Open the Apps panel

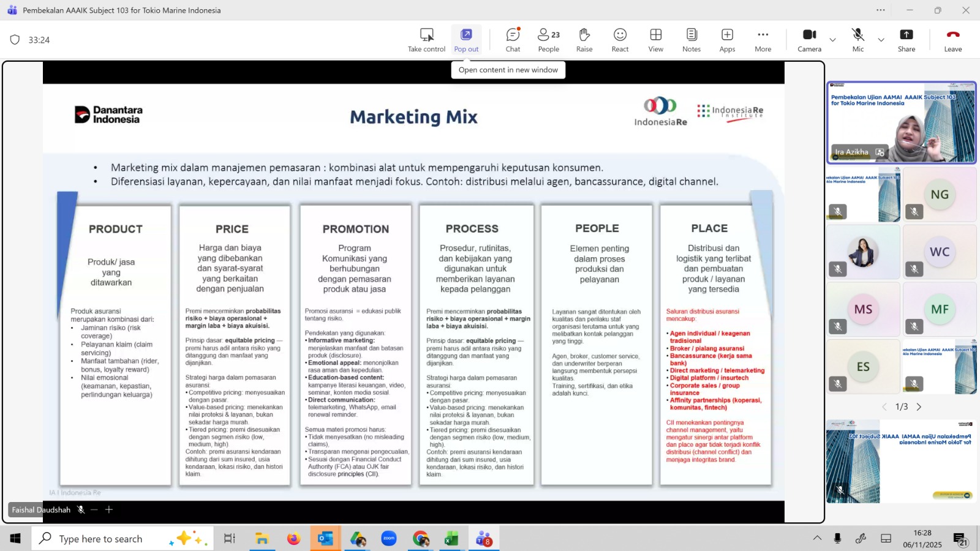coord(727,40)
